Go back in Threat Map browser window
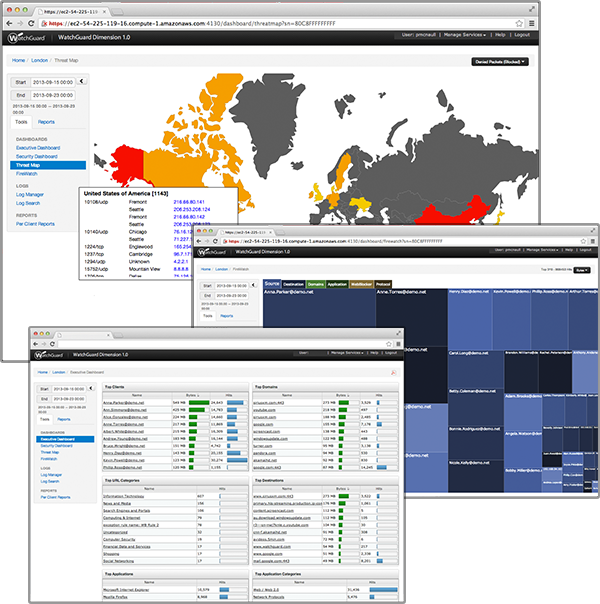 (x=9, y=23)
